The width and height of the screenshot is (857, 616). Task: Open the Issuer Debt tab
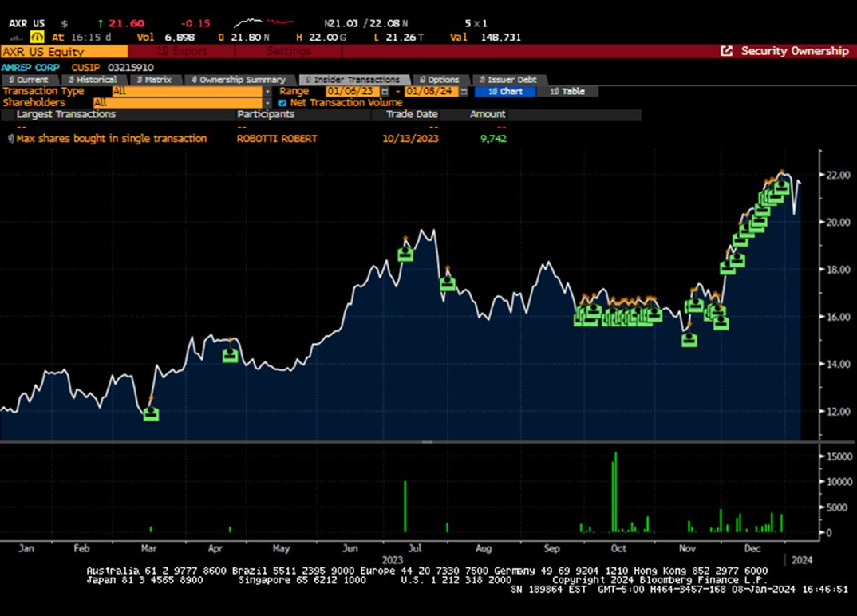pyautogui.click(x=508, y=80)
